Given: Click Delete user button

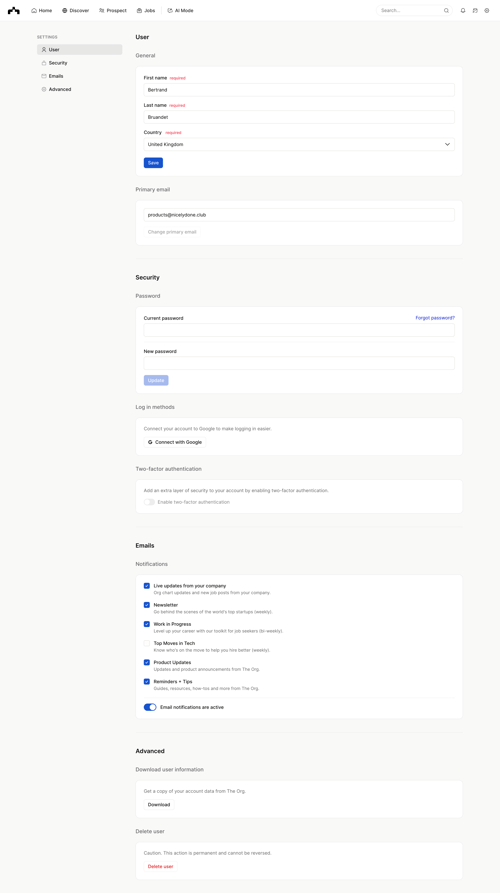Looking at the screenshot, I should click(161, 866).
